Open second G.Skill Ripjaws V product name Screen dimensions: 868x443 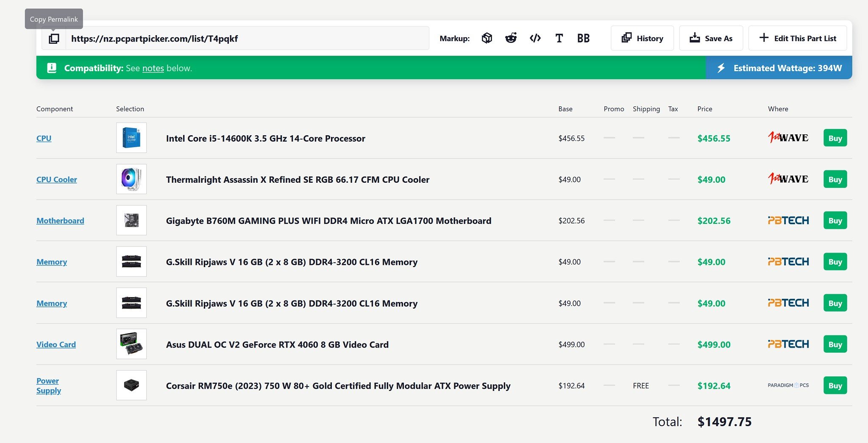pos(292,304)
